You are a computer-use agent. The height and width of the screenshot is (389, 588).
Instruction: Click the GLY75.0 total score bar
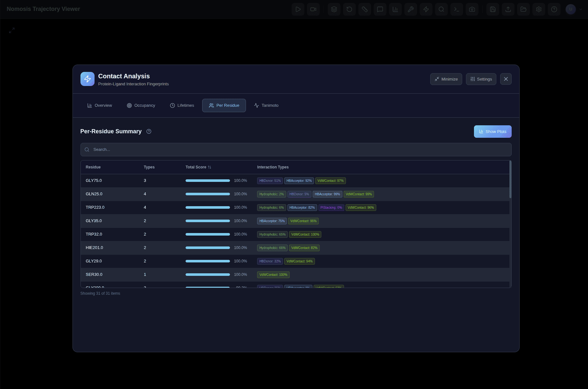[208, 181]
